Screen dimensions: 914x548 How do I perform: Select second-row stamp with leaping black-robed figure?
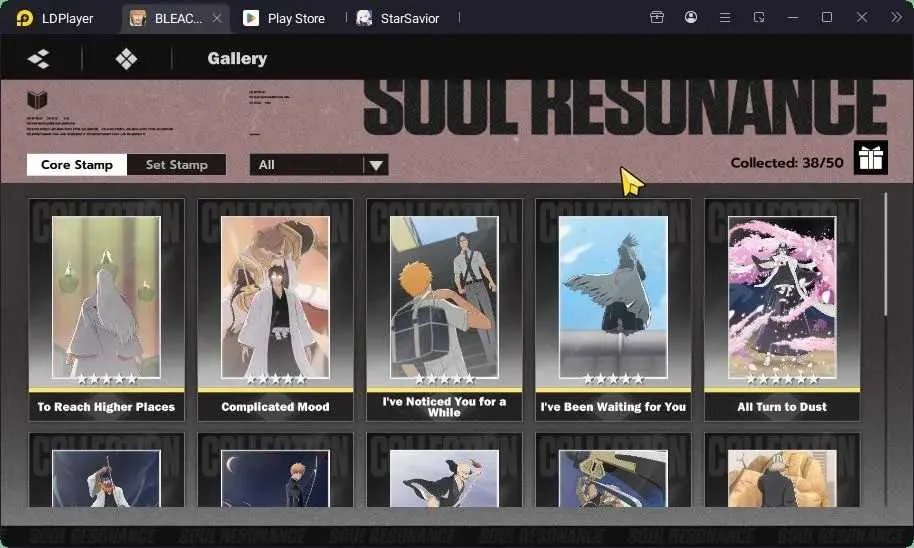(444, 470)
